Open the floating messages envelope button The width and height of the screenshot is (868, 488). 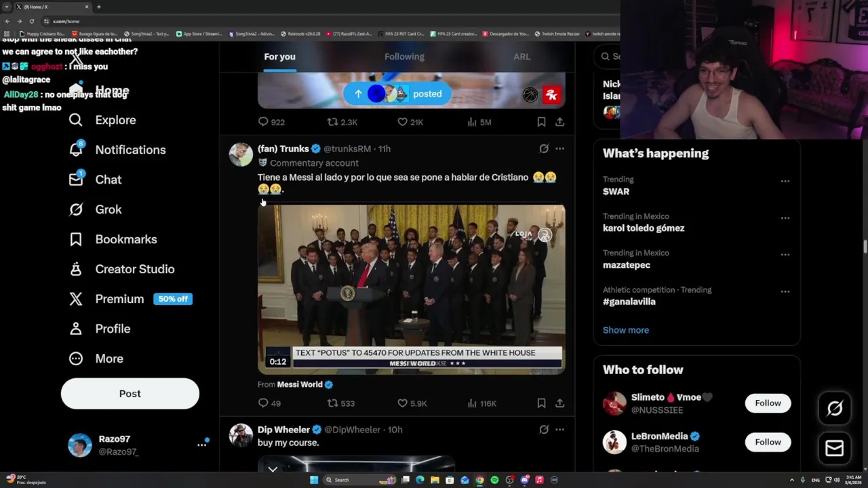[x=835, y=448]
